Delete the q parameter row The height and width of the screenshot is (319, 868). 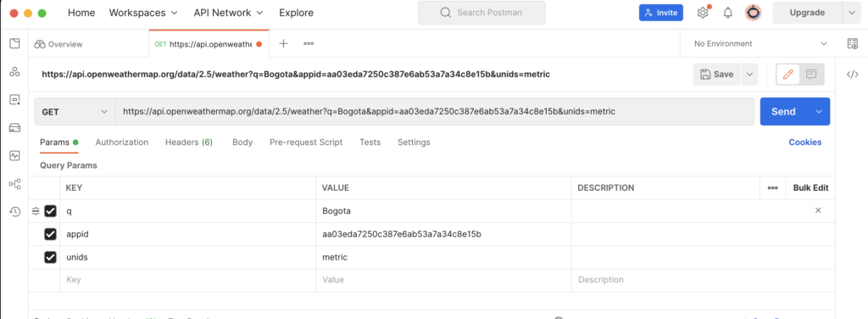(x=818, y=210)
